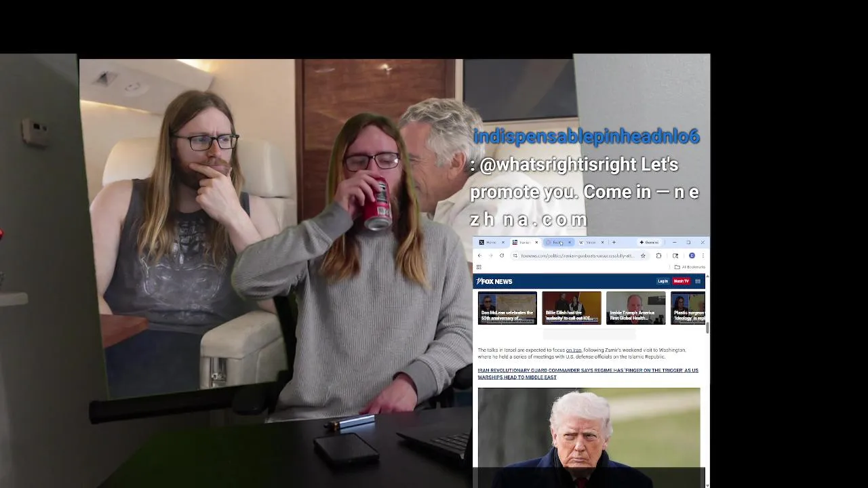Reload the Fox News page
868x488 pixels.
502,256
